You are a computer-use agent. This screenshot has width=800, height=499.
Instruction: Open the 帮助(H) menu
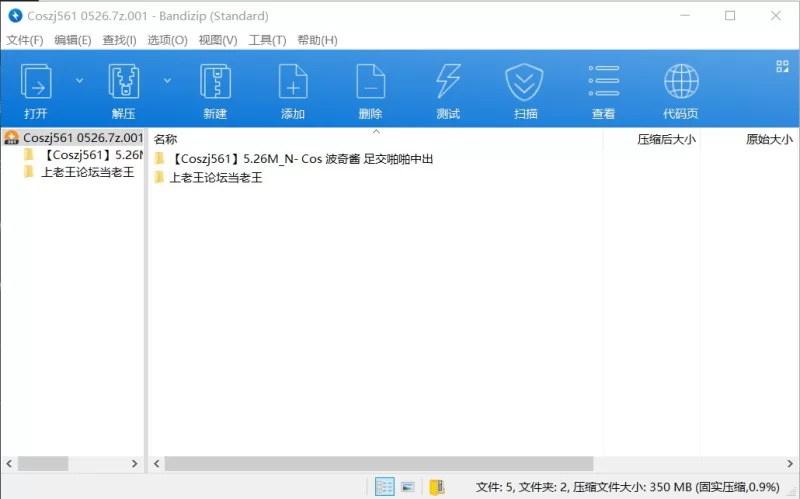point(317,40)
